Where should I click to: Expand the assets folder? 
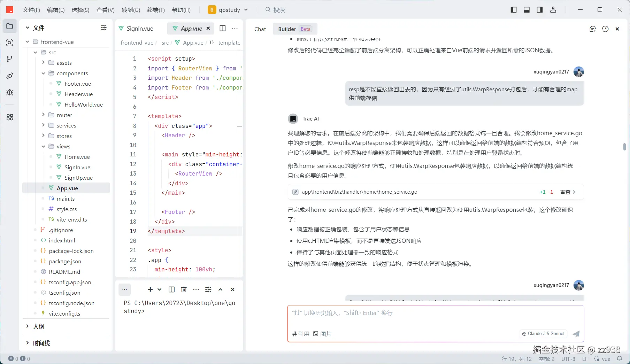click(x=43, y=63)
